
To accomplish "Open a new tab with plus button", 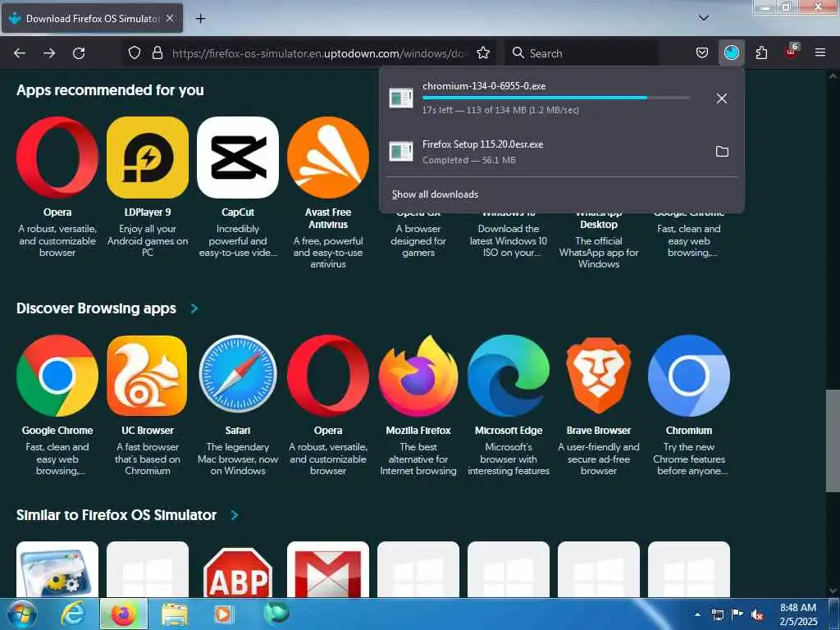I will click(200, 19).
